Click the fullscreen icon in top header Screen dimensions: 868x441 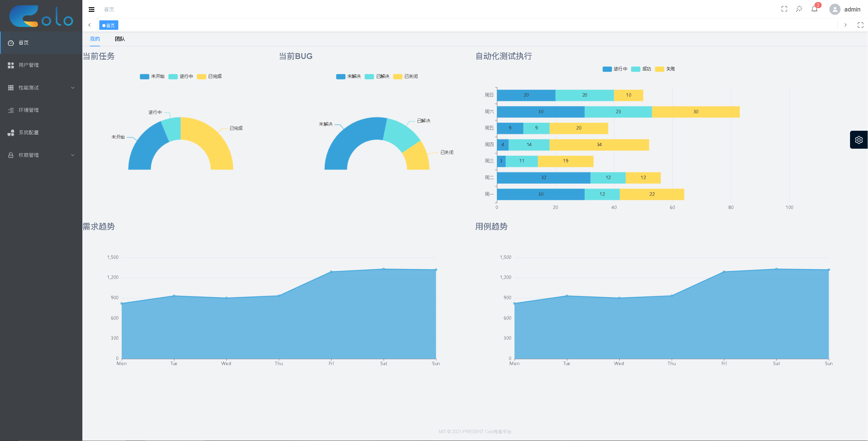click(784, 9)
